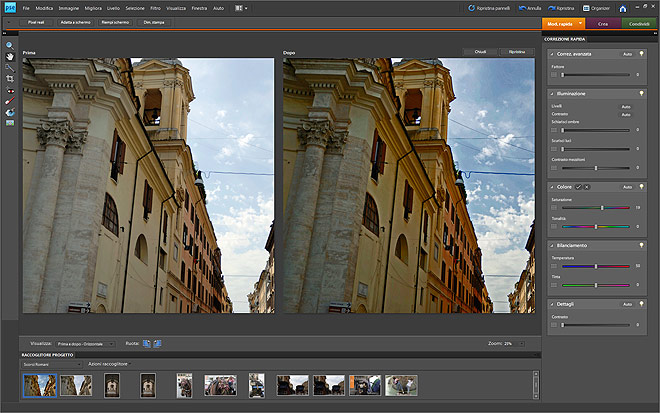Click the Riempi schermo button
The image size is (660, 413).
tap(115, 22)
